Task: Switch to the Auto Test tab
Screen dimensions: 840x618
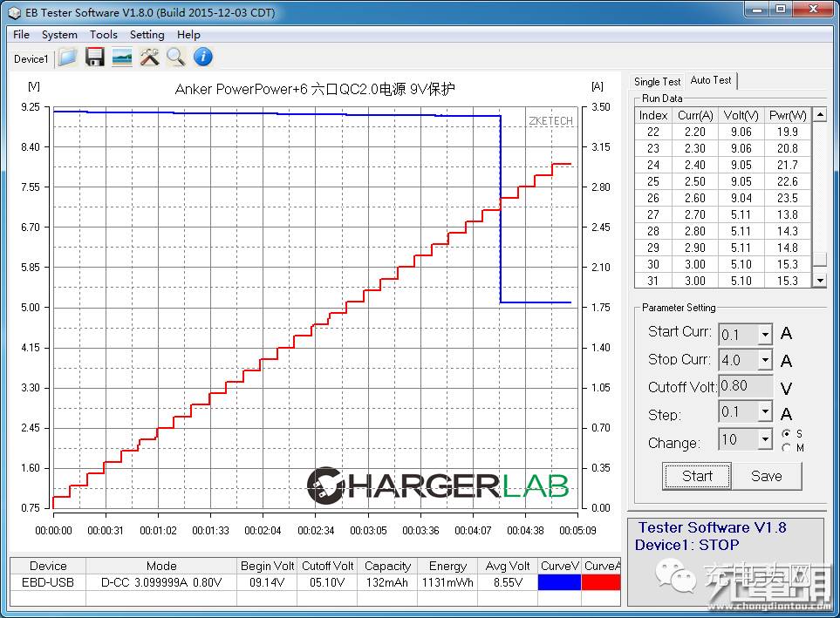Action: [711, 80]
